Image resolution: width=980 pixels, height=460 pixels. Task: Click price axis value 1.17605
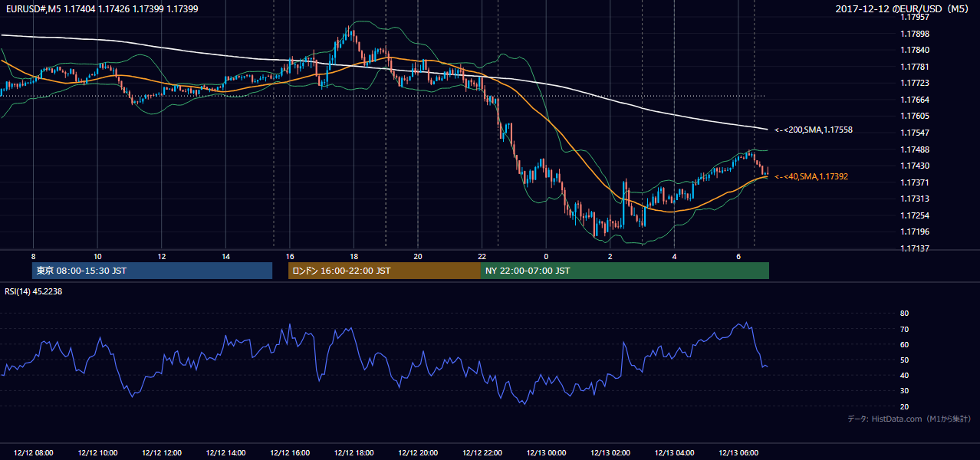click(914, 116)
